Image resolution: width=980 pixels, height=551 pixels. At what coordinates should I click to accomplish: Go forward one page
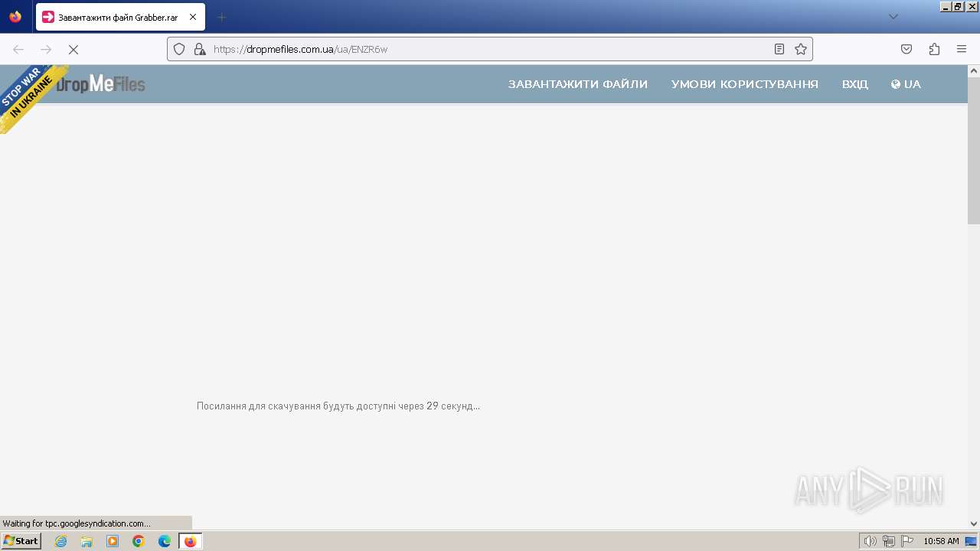[x=46, y=49]
